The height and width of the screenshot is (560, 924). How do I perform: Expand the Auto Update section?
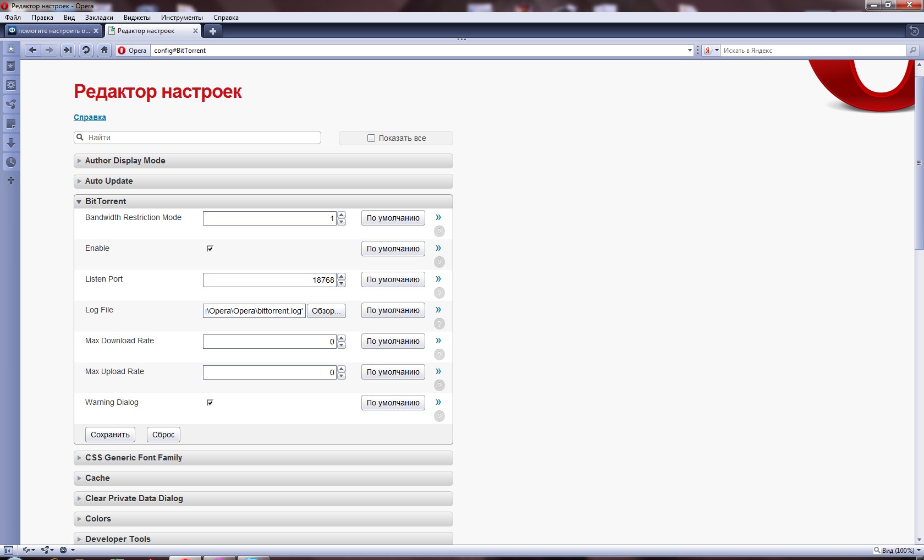(263, 181)
